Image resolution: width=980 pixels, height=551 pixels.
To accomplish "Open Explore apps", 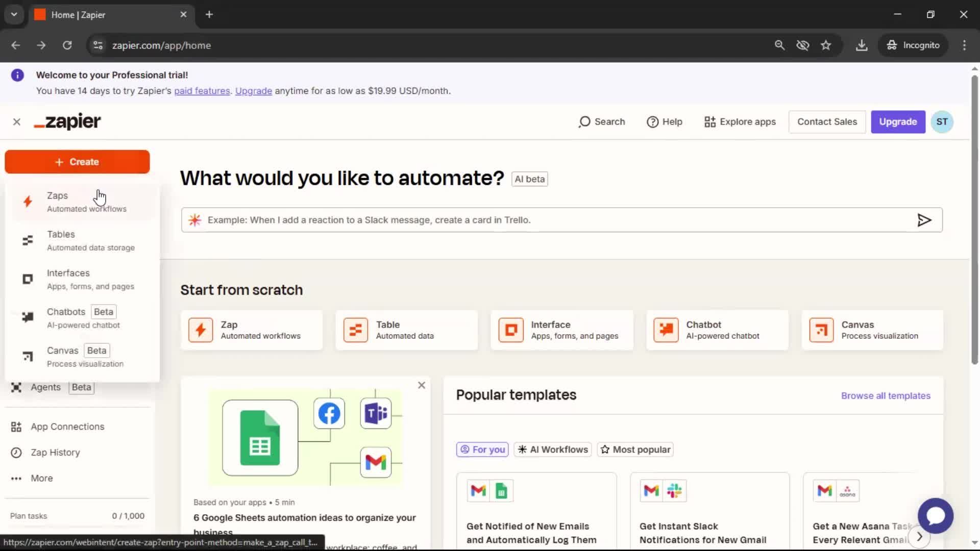I will tap(740, 122).
